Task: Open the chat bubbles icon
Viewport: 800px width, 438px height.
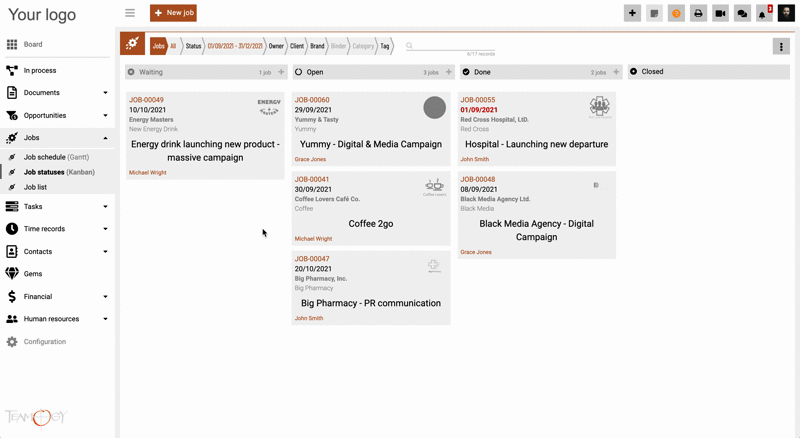Action: tap(742, 13)
